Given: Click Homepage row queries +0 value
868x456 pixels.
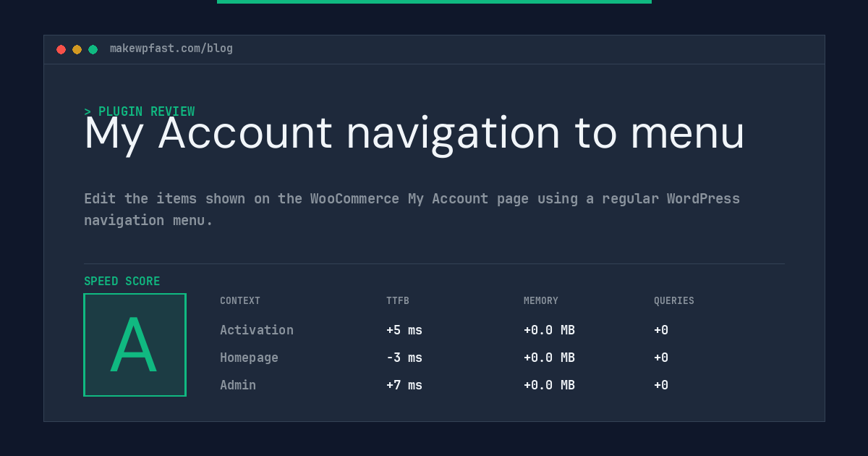Looking at the screenshot, I should (661, 358).
